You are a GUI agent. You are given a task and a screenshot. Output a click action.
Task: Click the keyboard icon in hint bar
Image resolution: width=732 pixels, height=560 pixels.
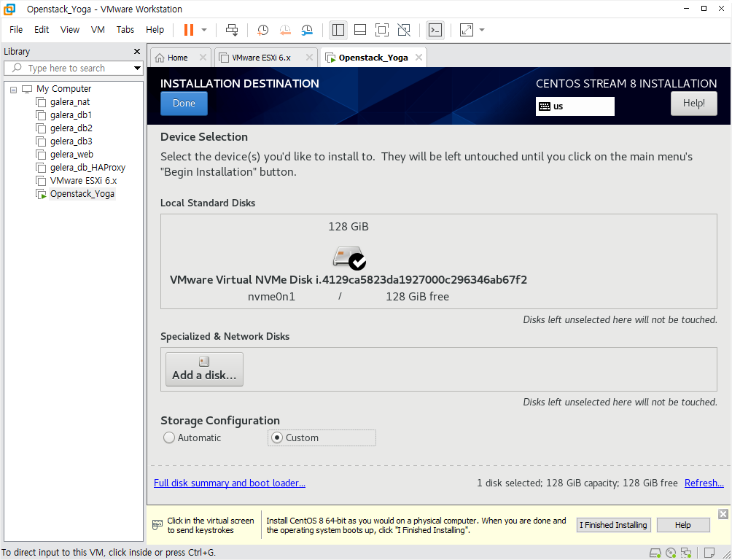tap(157, 525)
